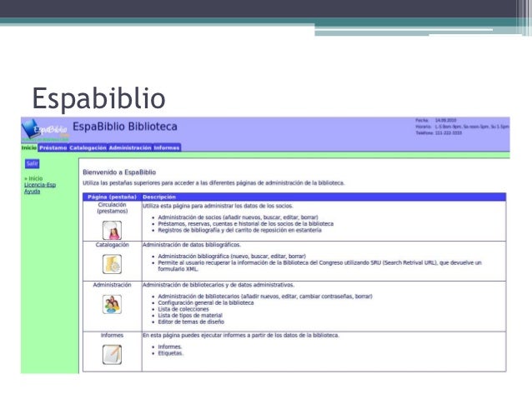532x399 pixels.
Task: Click the 'Etiquetas.' bullet item
Action: tap(171, 353)
